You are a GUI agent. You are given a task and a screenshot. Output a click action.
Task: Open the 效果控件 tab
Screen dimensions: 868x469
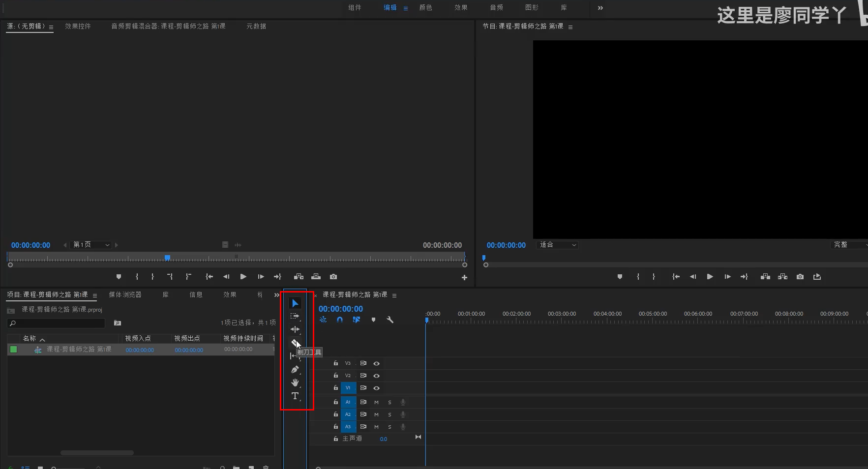pyautogui.click(x=78, y=26)
